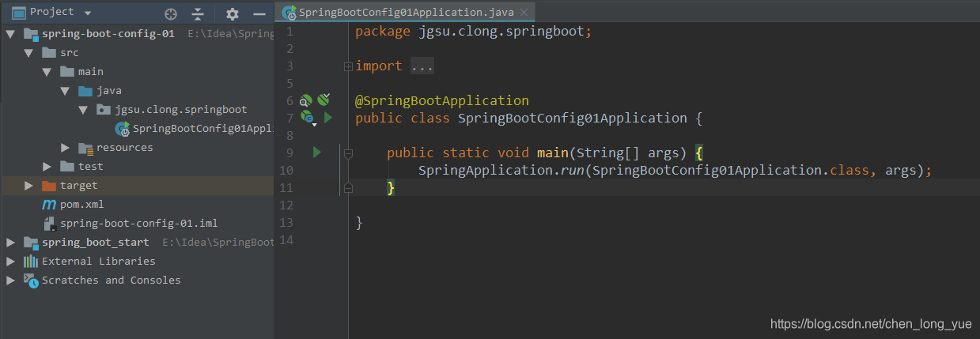Collapse the java folder arrow

pos(66,91)
